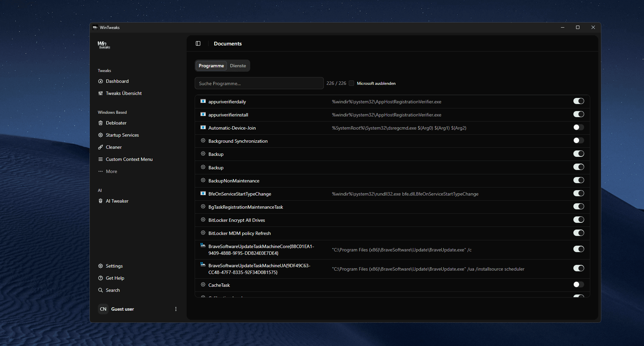Click the rundll32.exe bfe.dll path text
The image size is (644, 346).
tap(405, 194)
